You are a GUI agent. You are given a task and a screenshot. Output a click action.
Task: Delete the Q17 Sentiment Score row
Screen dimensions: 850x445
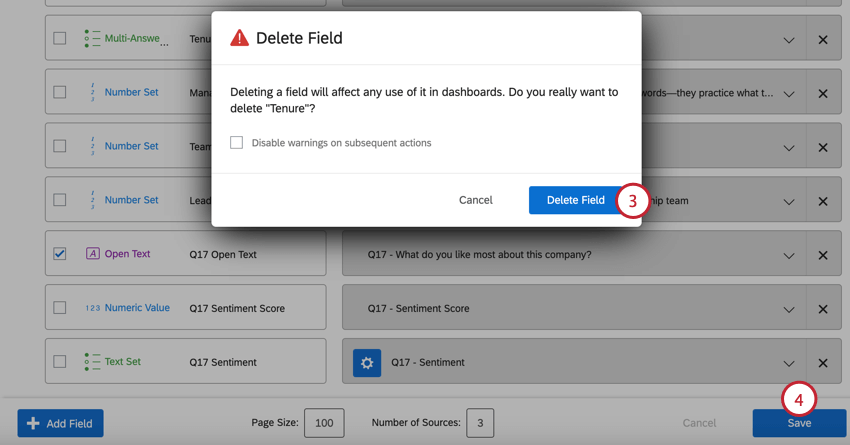pyautogui.click(x=823, y=309)
